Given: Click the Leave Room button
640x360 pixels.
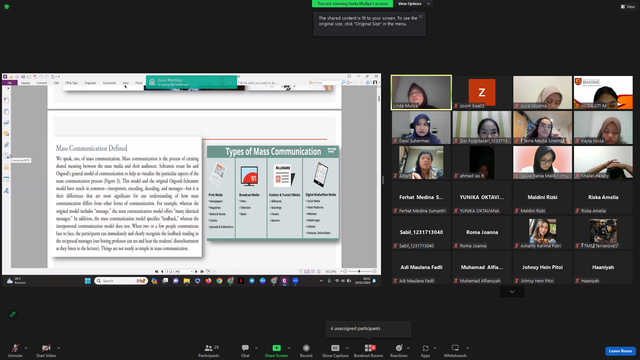Looking at the screenshot, I should 620,351.
